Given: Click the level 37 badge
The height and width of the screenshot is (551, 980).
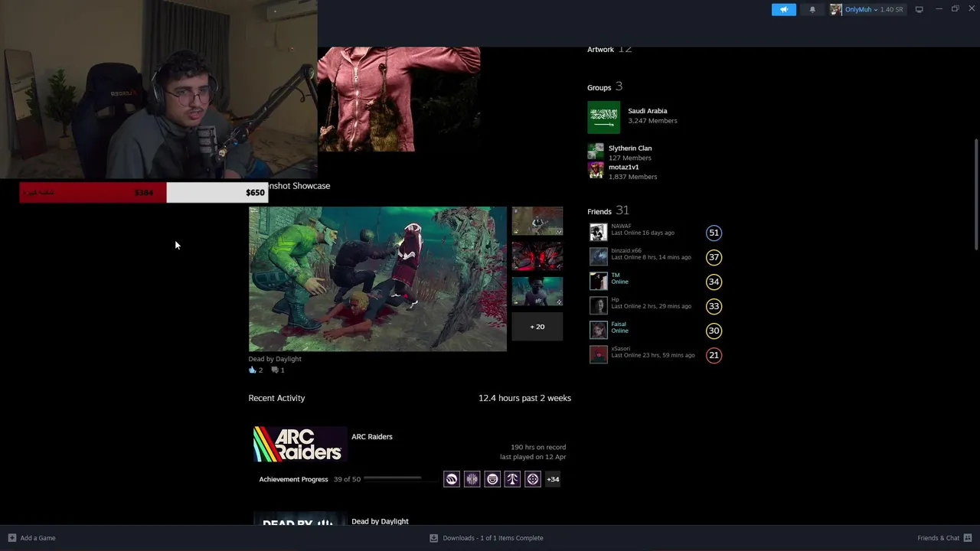Looking at the screenshot, I should pyautogui.click(x=714, y=257).
